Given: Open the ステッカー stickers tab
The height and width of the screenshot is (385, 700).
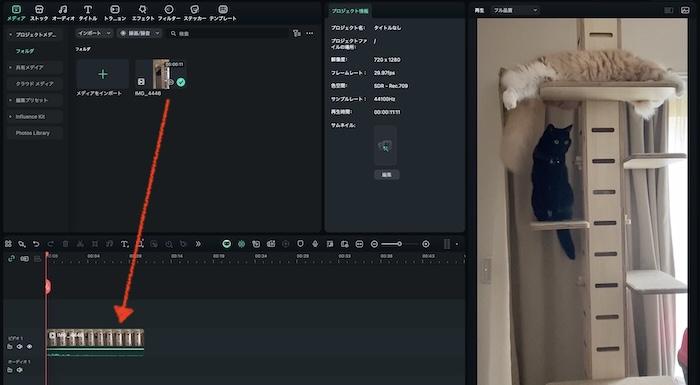Looking at the screenshot, I should [195, 13].
